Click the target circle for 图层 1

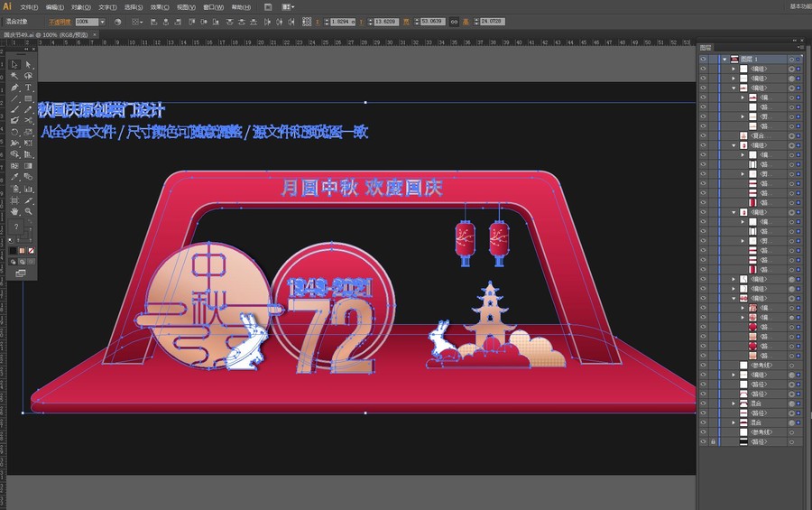pos(792,59)
